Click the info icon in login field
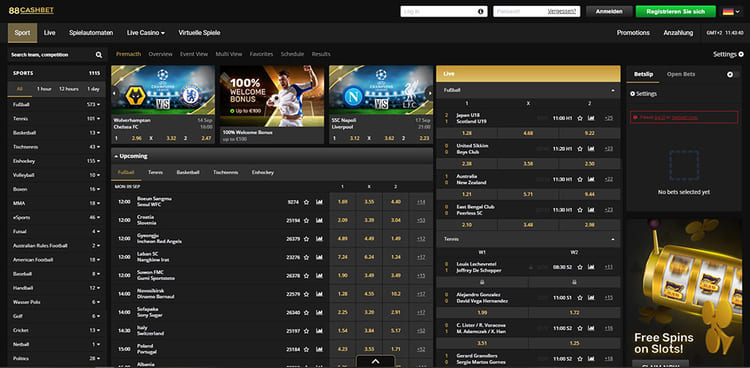The width and height of the screenshot is (750, 368). 480,11
